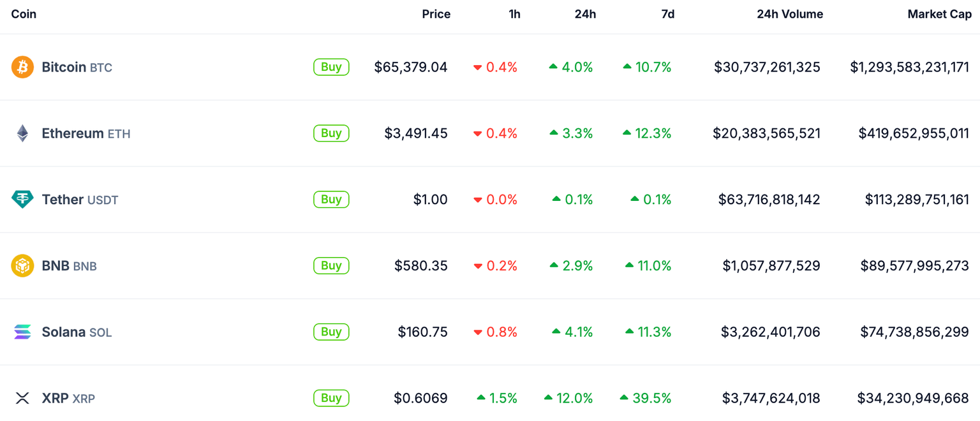Click the XRP logo icon

[x=22, y=398]
